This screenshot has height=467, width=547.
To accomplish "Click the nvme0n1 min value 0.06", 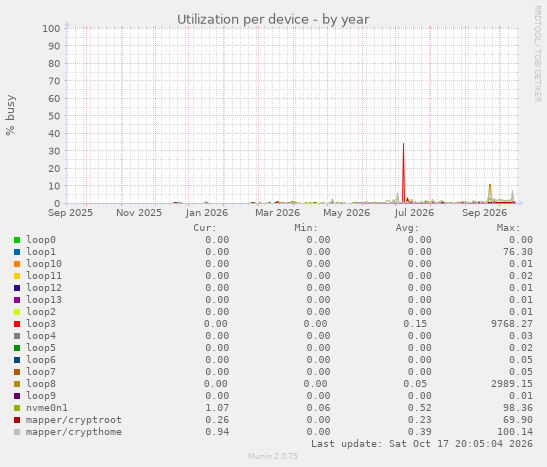I will [x=318, y=407].
